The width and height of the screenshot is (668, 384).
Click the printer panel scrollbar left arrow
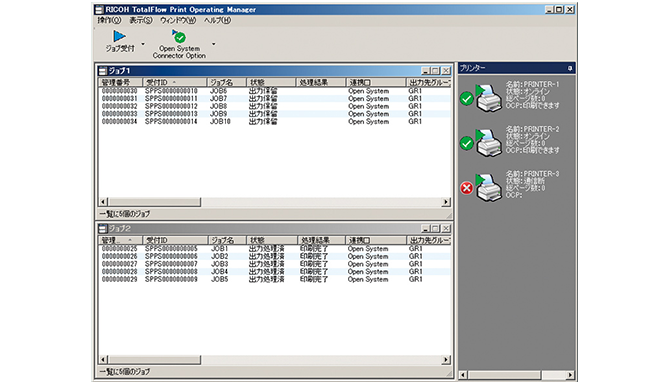[463, 375]
